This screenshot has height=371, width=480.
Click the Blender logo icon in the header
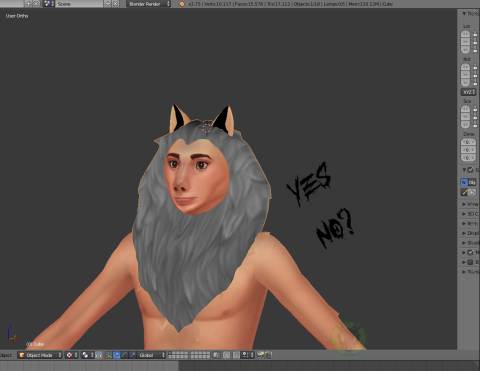click(182, 4)
